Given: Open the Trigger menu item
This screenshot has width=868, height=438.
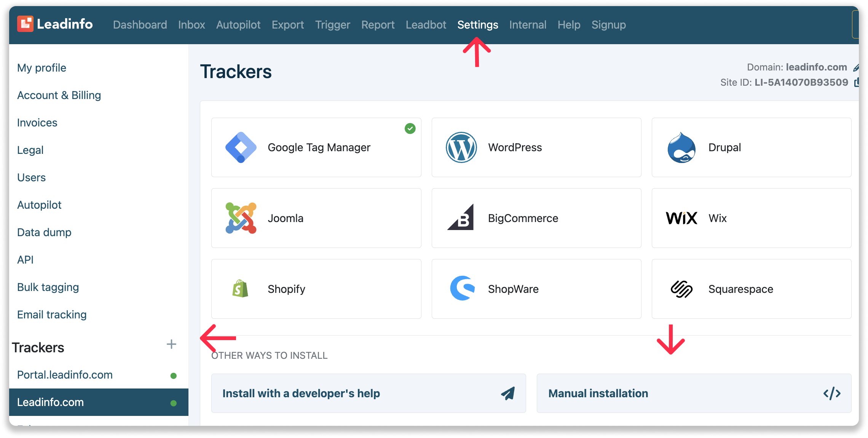Looking at the screenshot, I should click(x=332, y=25).
